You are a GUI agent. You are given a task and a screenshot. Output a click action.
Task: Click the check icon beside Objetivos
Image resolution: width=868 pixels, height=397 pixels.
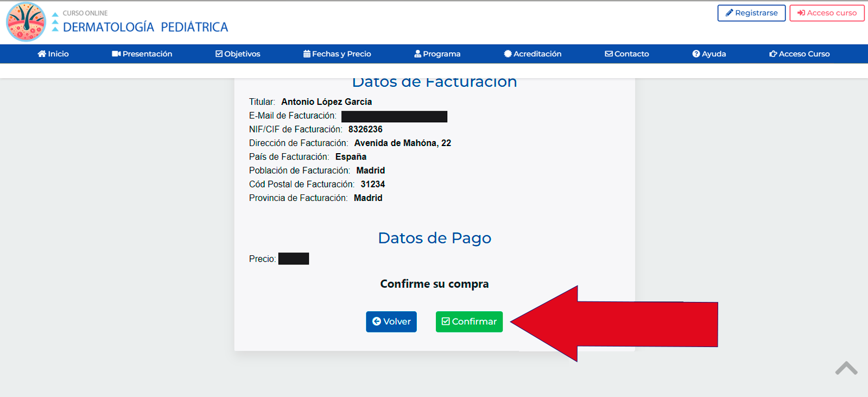[219, 54]
